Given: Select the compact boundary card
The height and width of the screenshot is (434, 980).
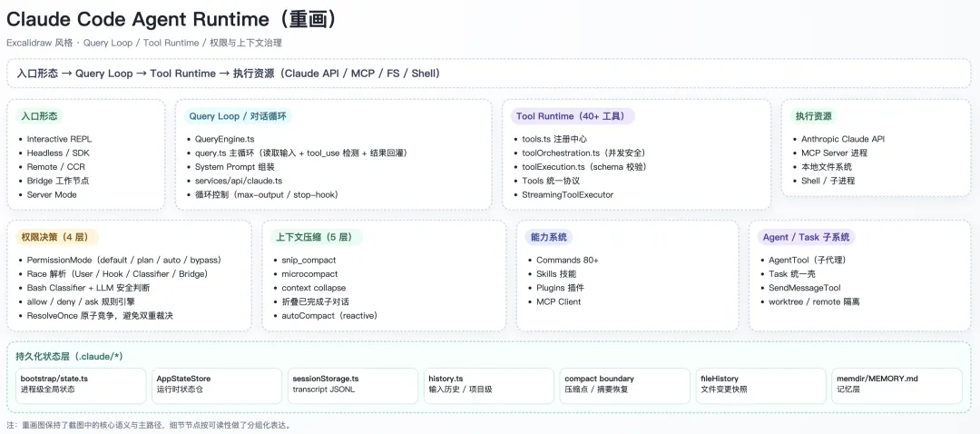Looking at the screenshot, I should point(625,386).
